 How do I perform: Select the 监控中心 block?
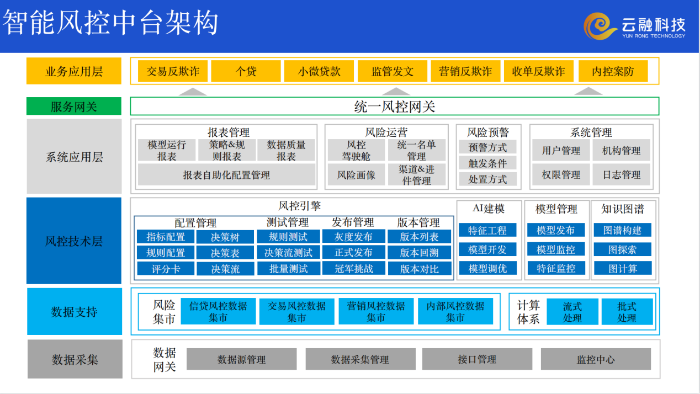click(x=596, y=359)
